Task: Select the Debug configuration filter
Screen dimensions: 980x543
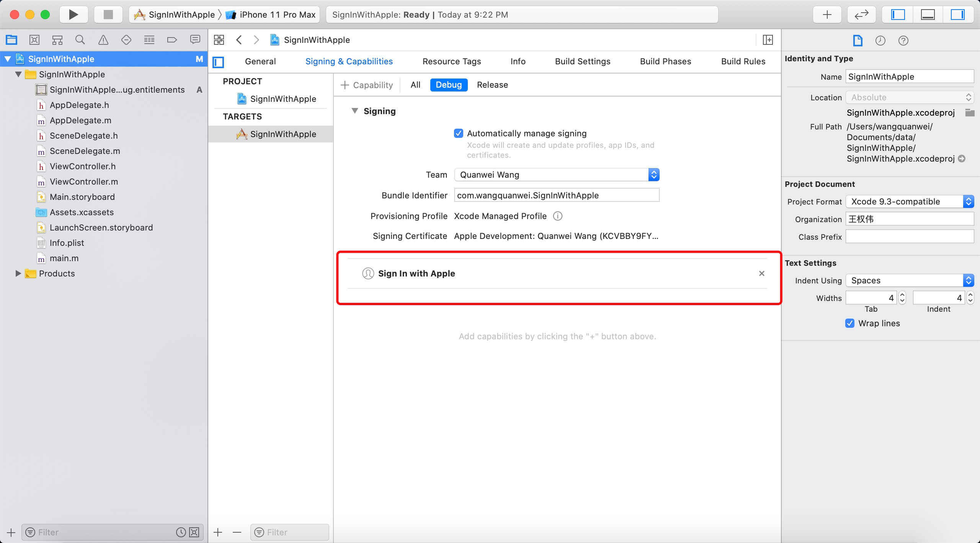Action: click(x=449, y=85)
